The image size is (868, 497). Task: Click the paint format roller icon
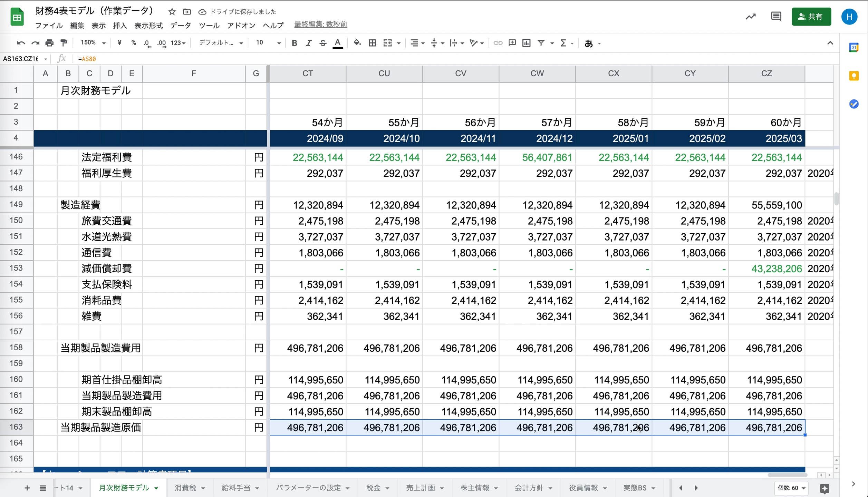tap(64, 43)
